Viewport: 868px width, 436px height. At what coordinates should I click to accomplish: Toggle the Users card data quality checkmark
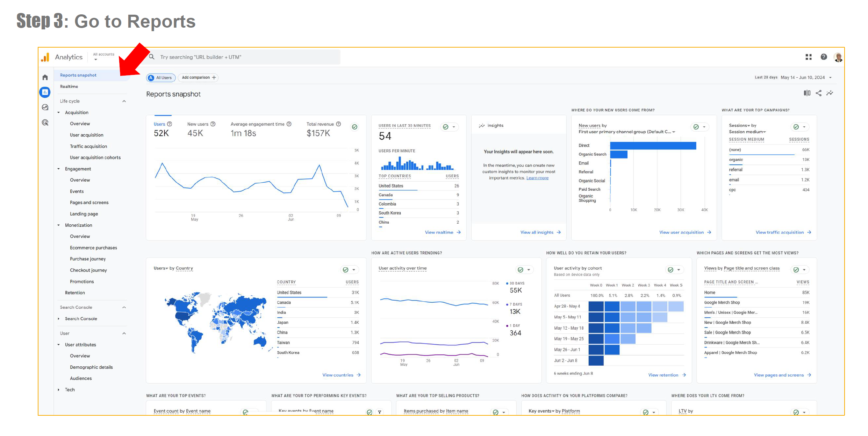[x=354, y=127]
